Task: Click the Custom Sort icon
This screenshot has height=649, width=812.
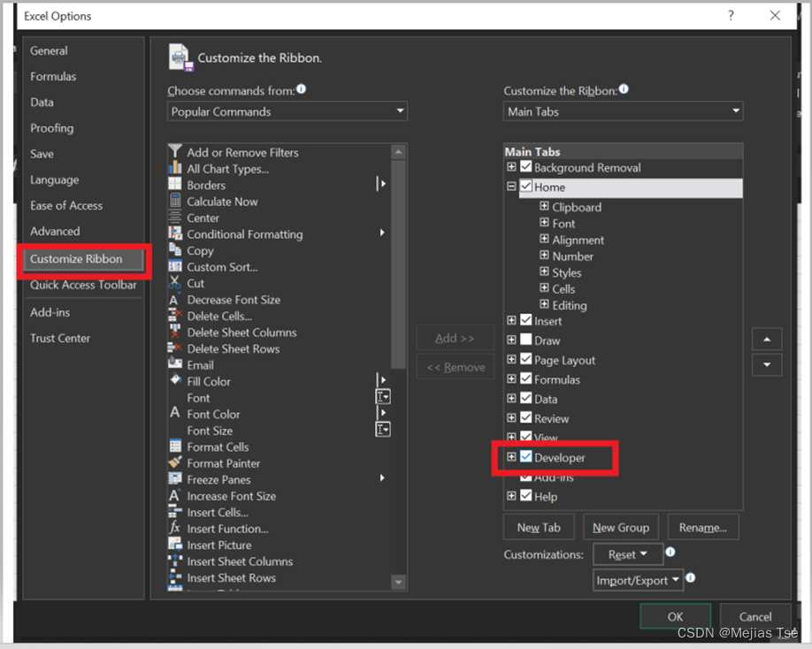Action: (175, 266)
